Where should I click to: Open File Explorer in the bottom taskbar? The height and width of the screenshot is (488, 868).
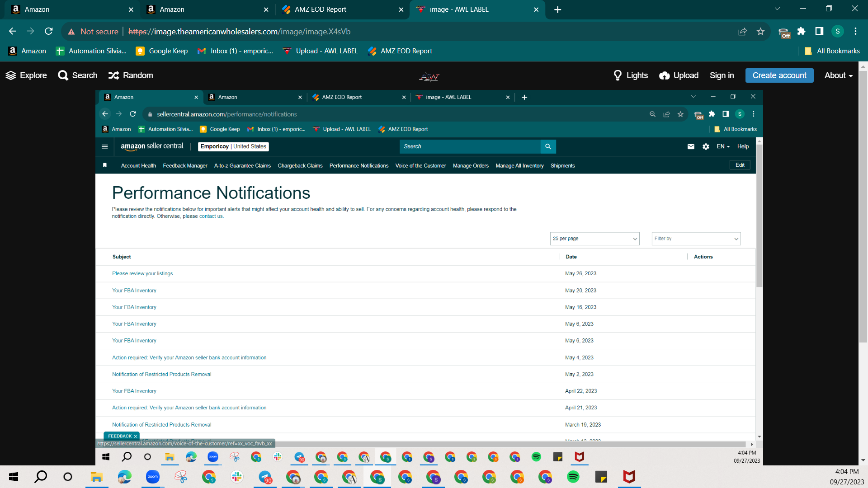tap(96, 477)
